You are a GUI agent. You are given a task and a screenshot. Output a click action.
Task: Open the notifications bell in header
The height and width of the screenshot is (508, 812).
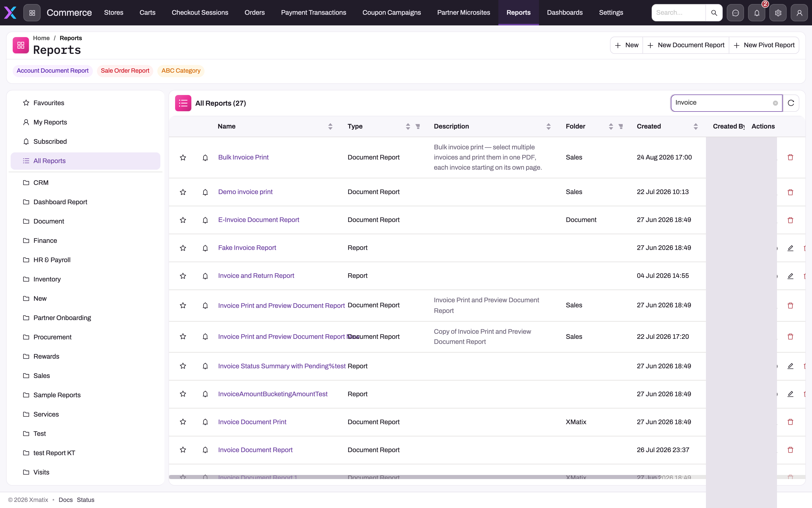pos(757,13)
